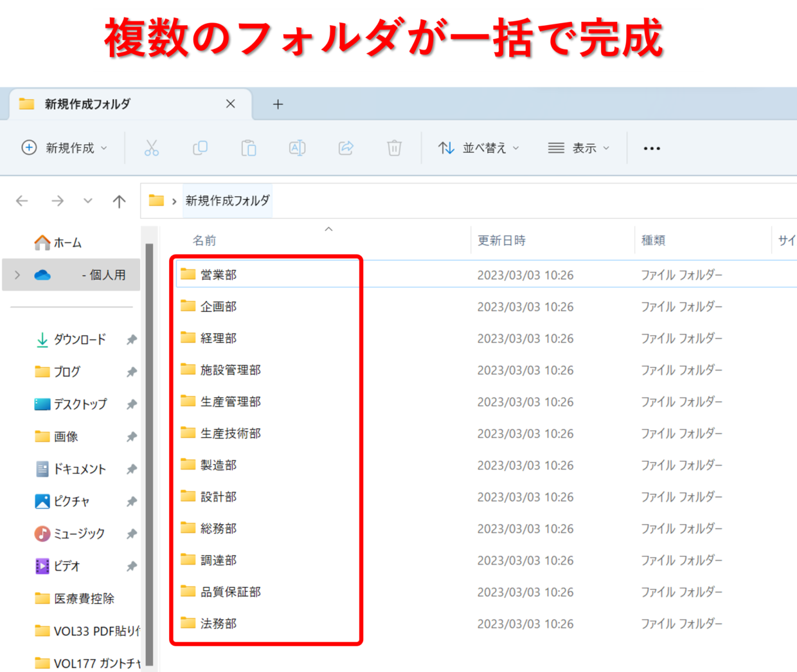This screenshot has width=797, height=672.
Task: Click the pin icon next to ビデオ
Action: click(x=132, y=566)
